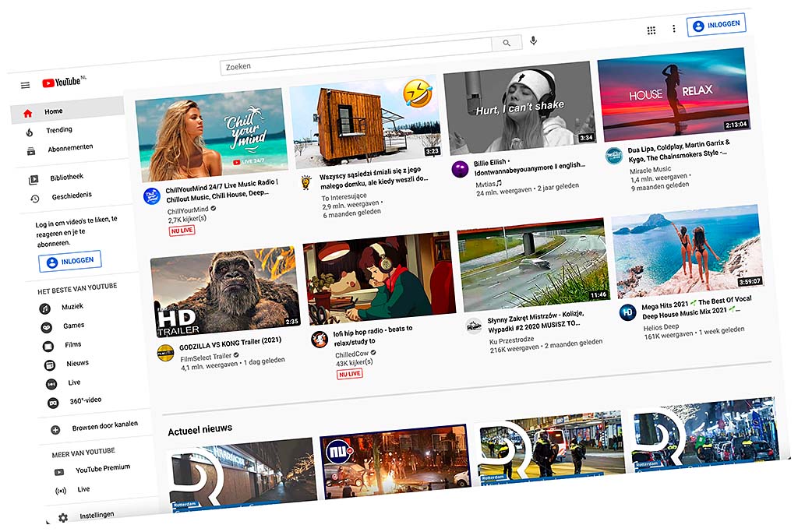Play the Godzilla HD Trailer thumbnail
Image resolution: width=798 pixels, height=532 pixels.
pyautogui.click(x=226, y=291)
